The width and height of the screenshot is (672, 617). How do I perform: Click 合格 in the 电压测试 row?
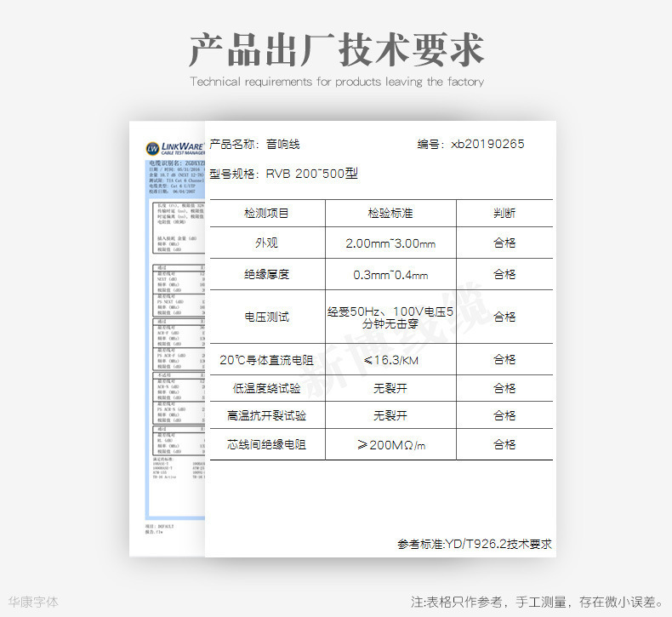[x=504, y=317]
